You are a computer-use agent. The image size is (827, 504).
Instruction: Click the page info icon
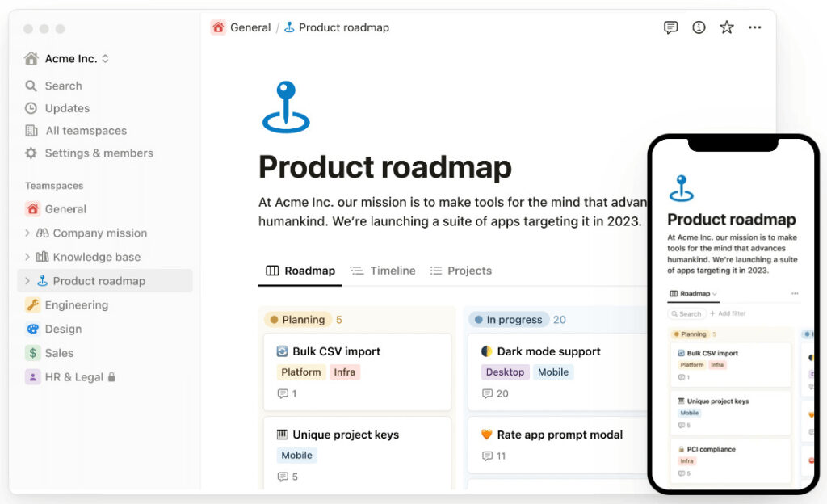click(x=699, y=27)
